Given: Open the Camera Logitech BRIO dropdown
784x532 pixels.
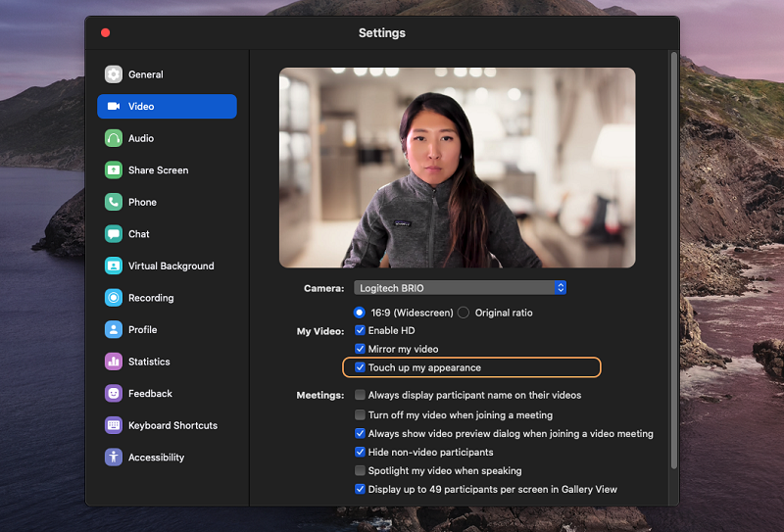Looking at the screenshot, I should [459, 288].
